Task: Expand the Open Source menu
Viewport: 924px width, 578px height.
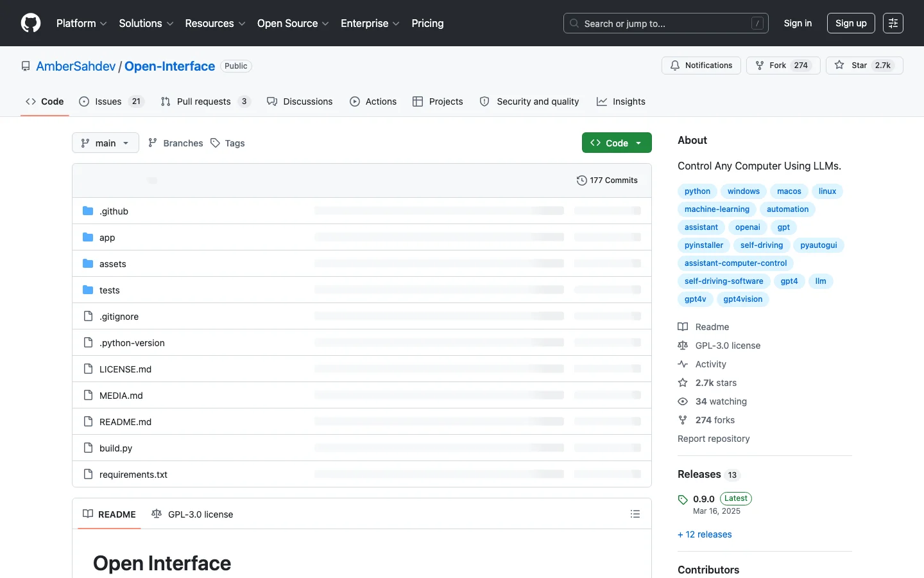Action: point(293,23)
